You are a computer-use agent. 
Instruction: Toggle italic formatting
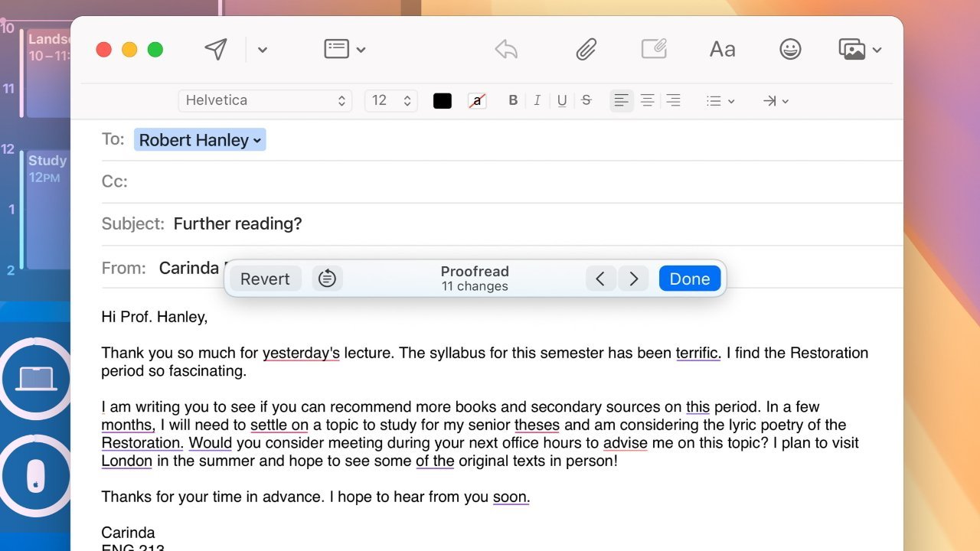[537, 100]
